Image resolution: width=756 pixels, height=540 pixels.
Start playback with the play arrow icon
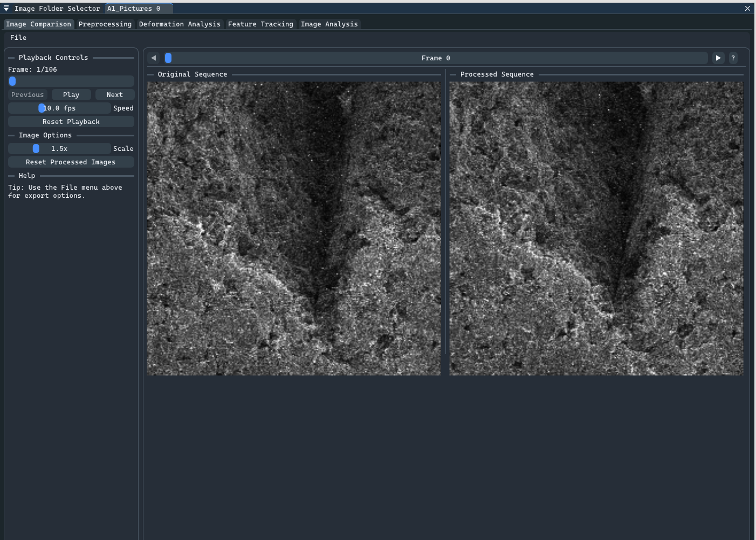(718, 58)
